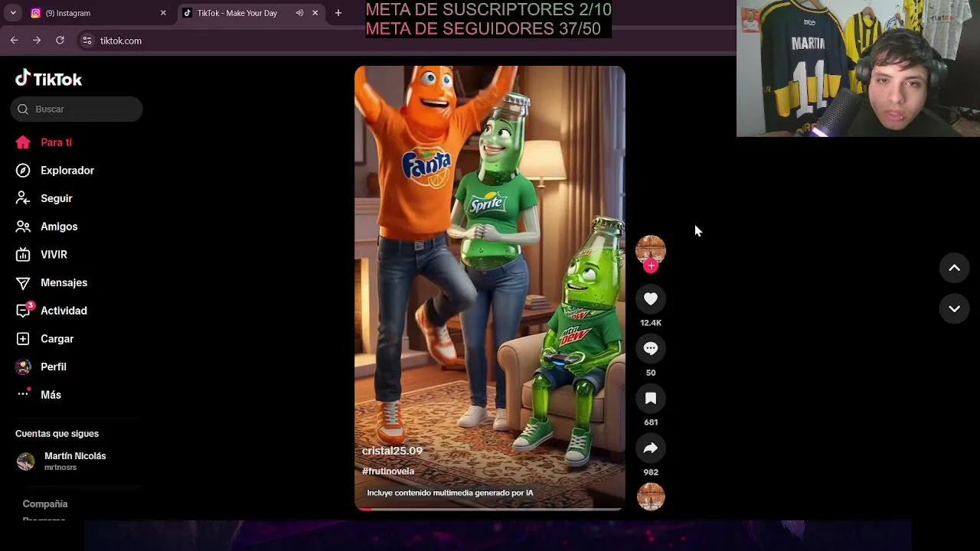Click the TikTok logo
This screenshot has height=551, width=980.
pos(48,79)
